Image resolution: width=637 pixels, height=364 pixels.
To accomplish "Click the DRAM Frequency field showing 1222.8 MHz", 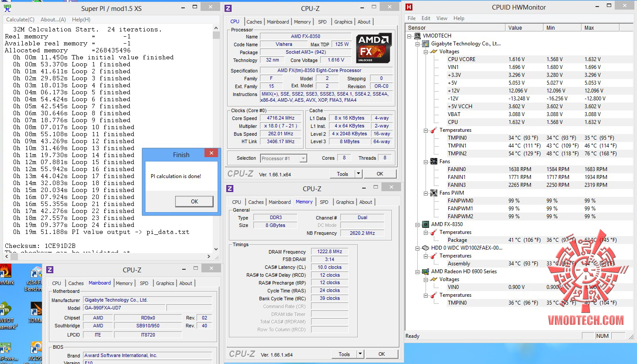I will tap(330, 252).
